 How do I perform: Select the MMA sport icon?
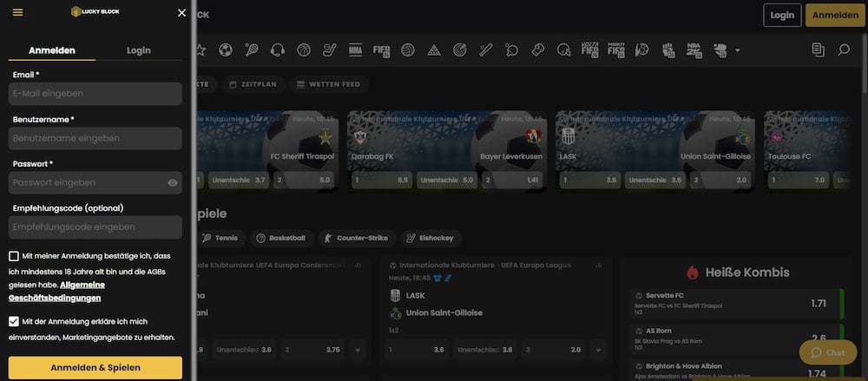click(355, 50)
